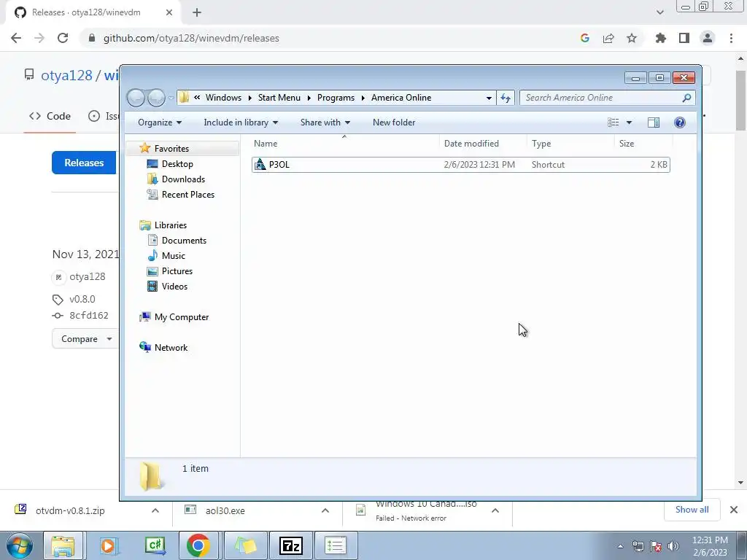
Task: Open the Organize menu
Action: point(160,122)
